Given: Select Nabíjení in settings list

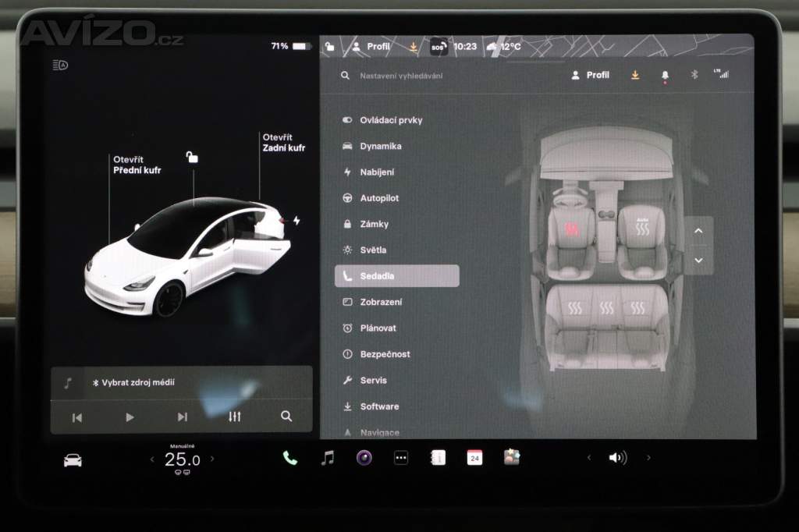Looking at the screenshot, I should pyautogui.click(x=377, y=172).
